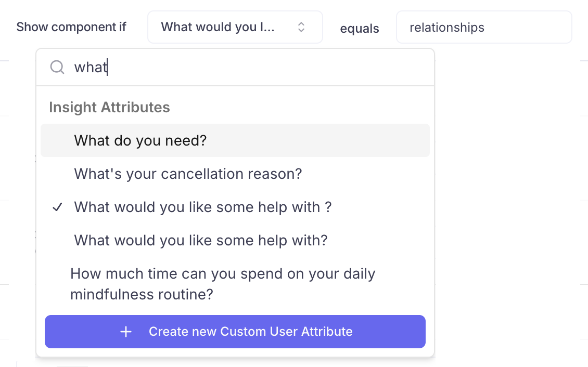
Task: Click the checkmark icon beside the selected attribute
Action: (58, 207)
